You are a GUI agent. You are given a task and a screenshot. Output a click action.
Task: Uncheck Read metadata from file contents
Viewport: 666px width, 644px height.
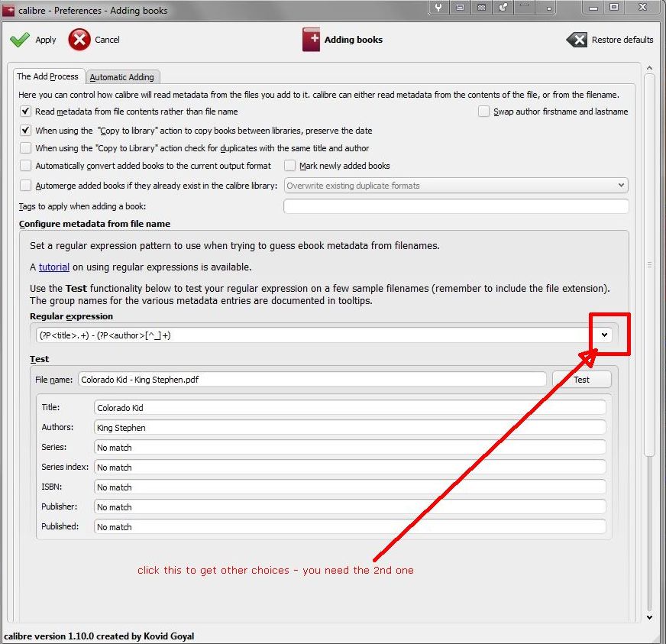pyautogui.click(x=25, y=112)
